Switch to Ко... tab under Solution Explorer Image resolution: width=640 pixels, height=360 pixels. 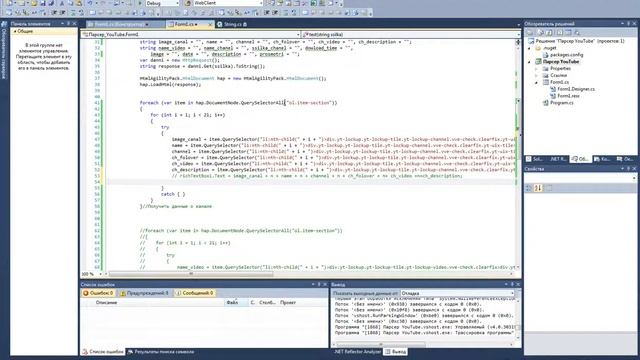point(602,159)
